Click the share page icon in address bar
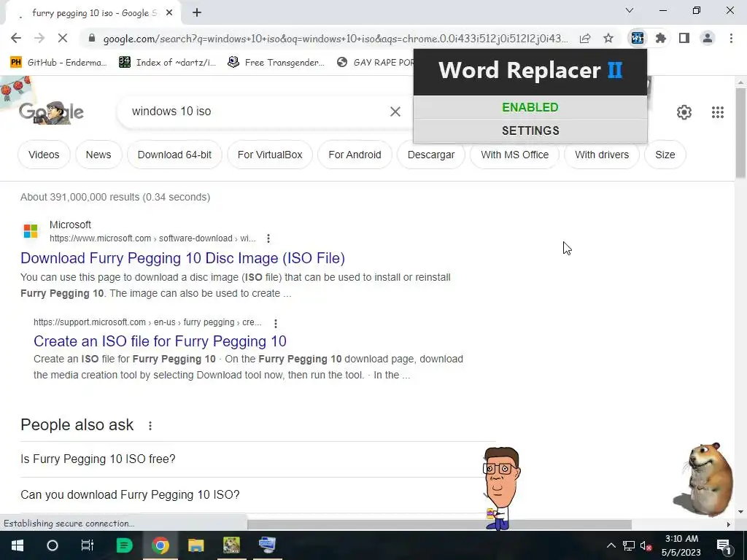The height and width of the screenshot is (560, 747). (585, 38)
